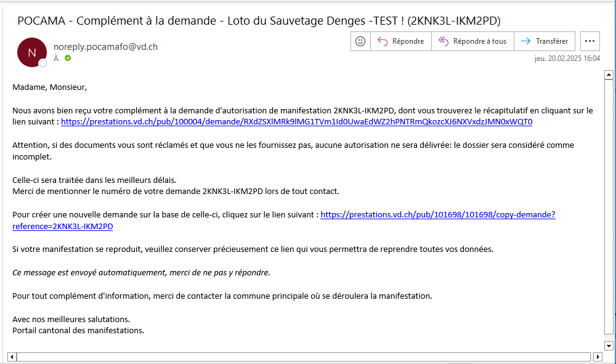616x364 pixels.
Task: Click the Répondre reply arrow icon
Action: [382, 41]
